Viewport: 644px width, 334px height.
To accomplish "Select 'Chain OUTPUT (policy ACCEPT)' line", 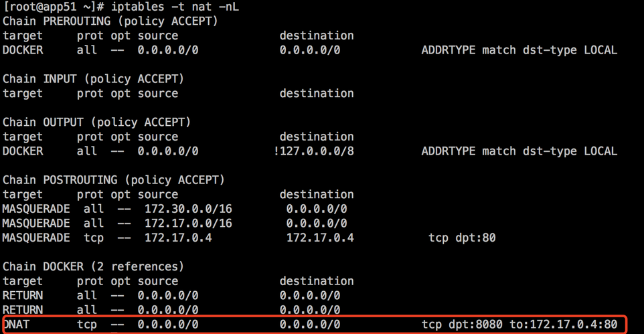I will (96, 122).
